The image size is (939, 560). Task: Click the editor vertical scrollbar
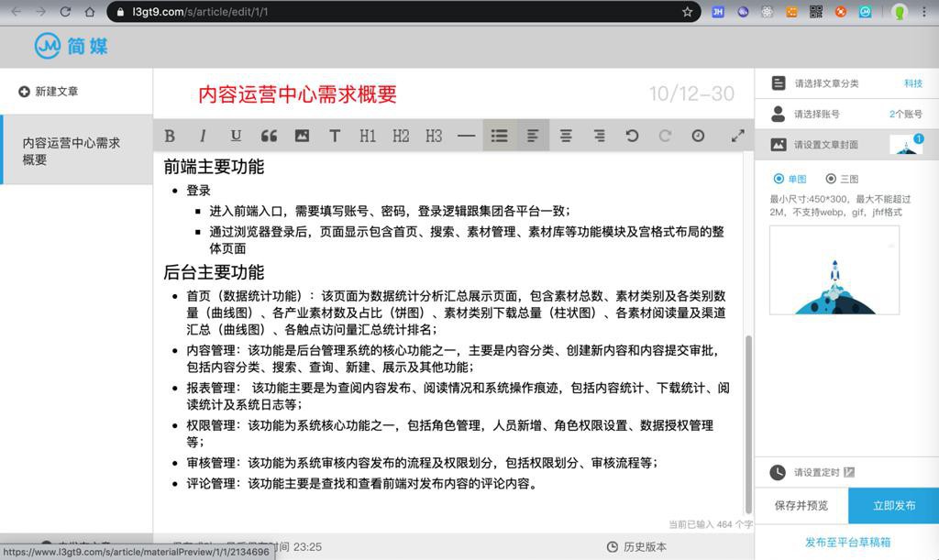click(748, 424)
